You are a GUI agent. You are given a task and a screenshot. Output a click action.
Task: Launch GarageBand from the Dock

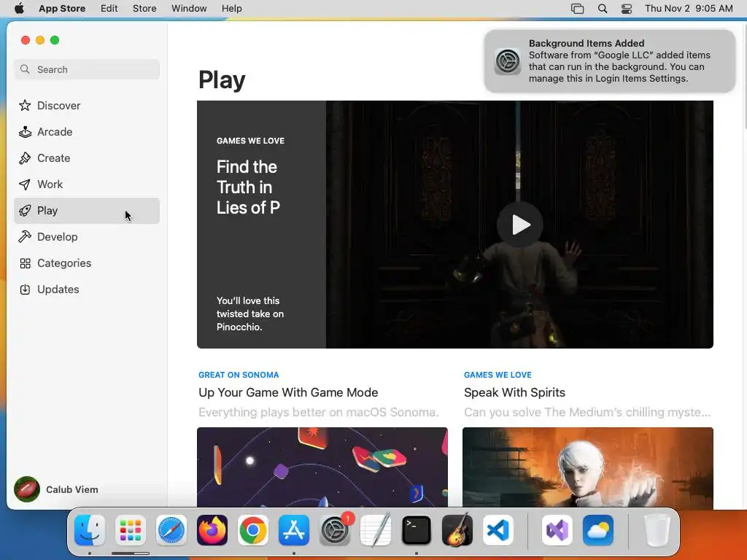(x=457, y=530)
